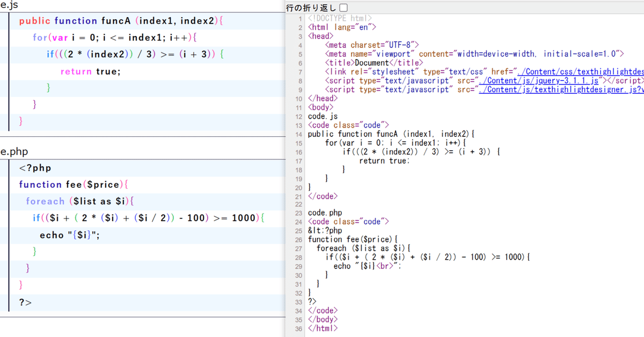Click the </html> closing tag in source
Image resolution: width=644 pixels, height=337 pixels.
pyautogui.click(x=323, y=328)
